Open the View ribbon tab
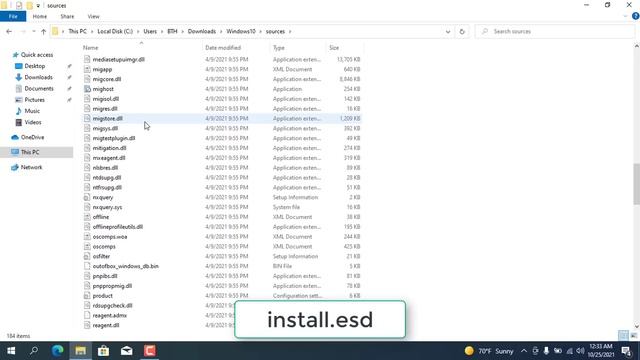This screenshot has height=360, width=640. tap(93, 16)
